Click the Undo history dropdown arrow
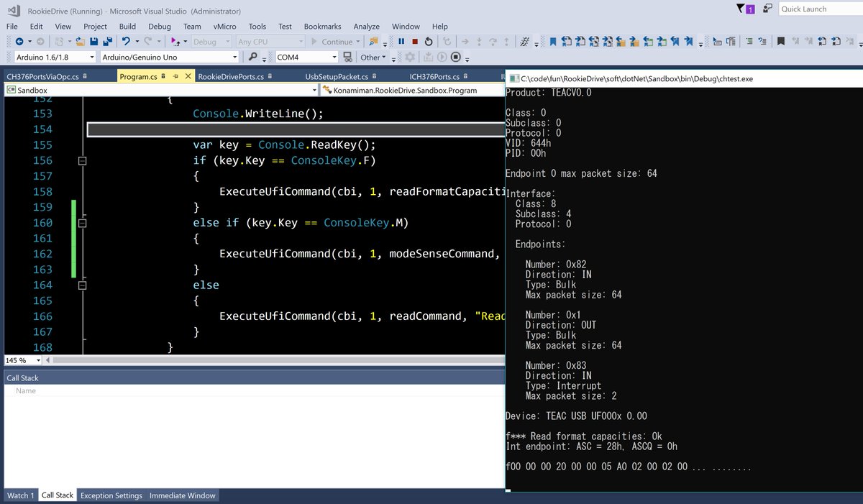Screen dimensions: 863x504 tap(136, 42)
